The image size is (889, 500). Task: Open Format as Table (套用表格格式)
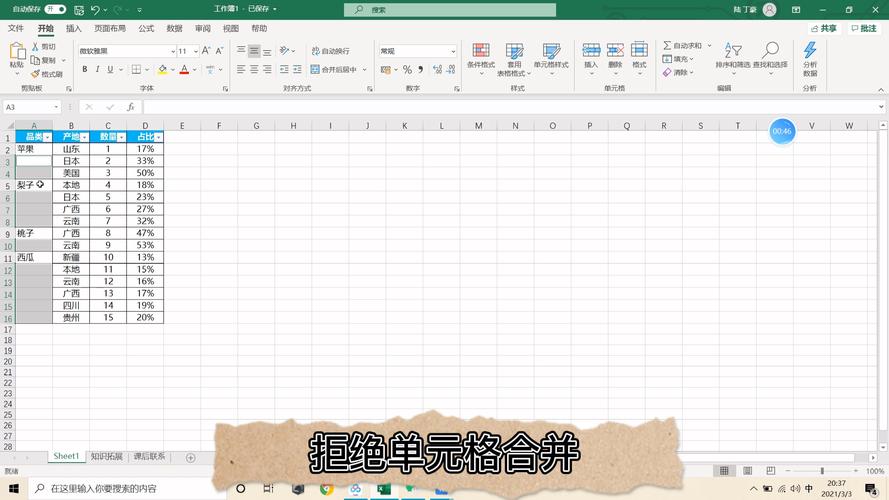coord(514,59)
